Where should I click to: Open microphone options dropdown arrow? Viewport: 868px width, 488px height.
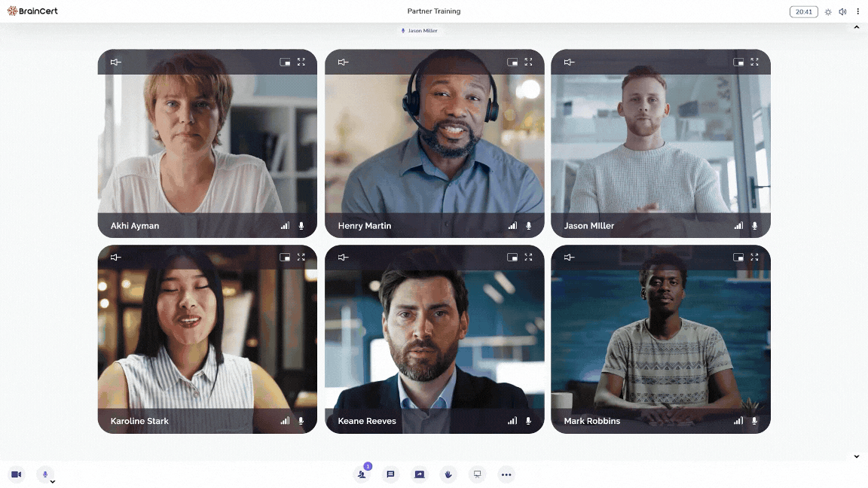53,481
